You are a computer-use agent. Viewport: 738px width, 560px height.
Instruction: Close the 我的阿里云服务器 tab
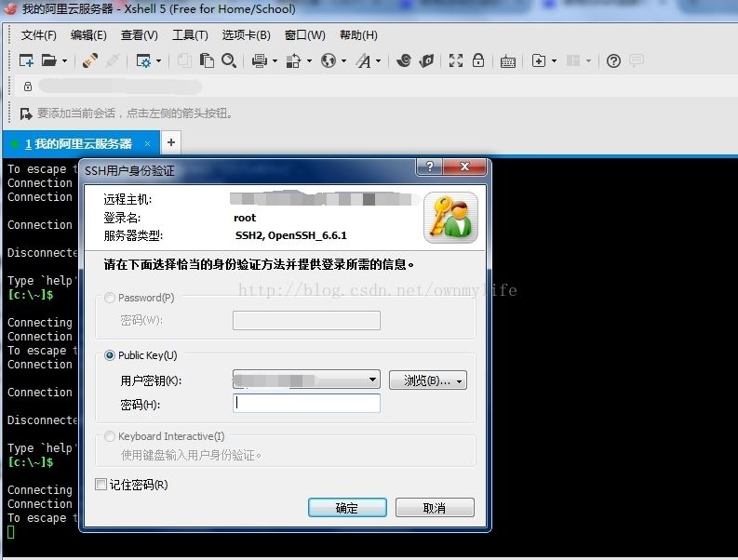147,143
